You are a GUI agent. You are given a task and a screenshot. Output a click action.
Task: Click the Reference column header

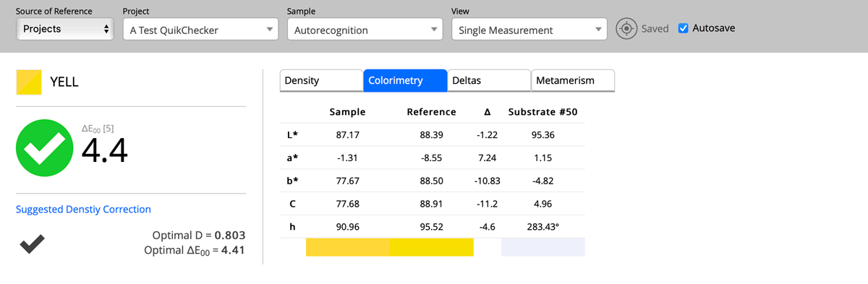coord(432,112)
